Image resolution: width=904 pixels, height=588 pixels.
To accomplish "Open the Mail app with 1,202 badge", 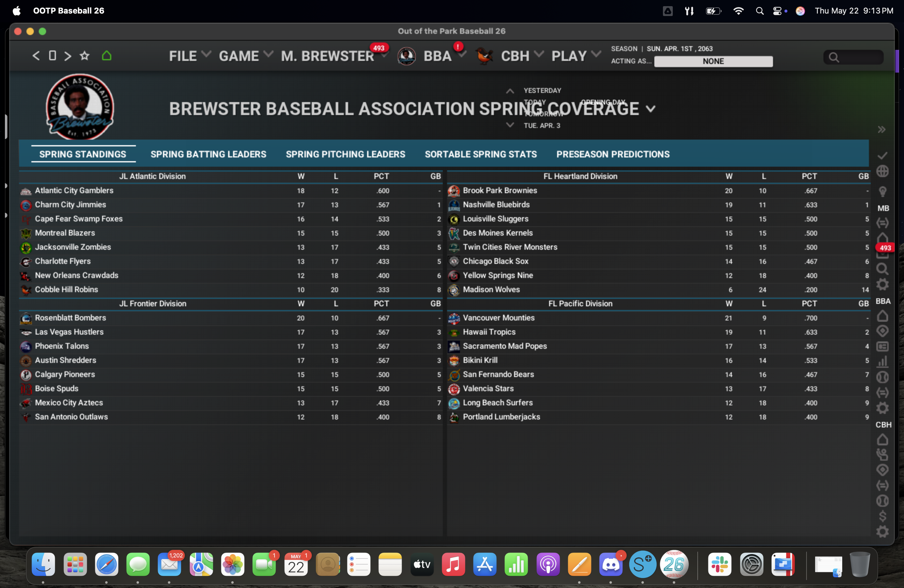I will 169,564.
